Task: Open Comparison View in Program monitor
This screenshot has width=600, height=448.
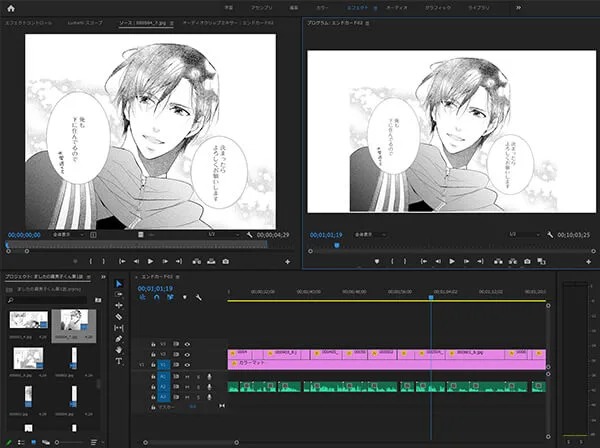Action: click(x=541, y=261)
